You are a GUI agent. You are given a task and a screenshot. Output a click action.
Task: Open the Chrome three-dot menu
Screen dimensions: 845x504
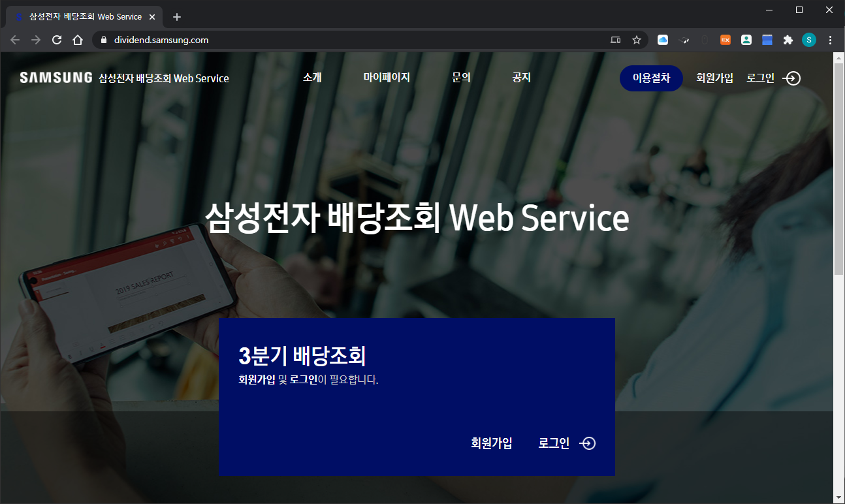point(830,40)
